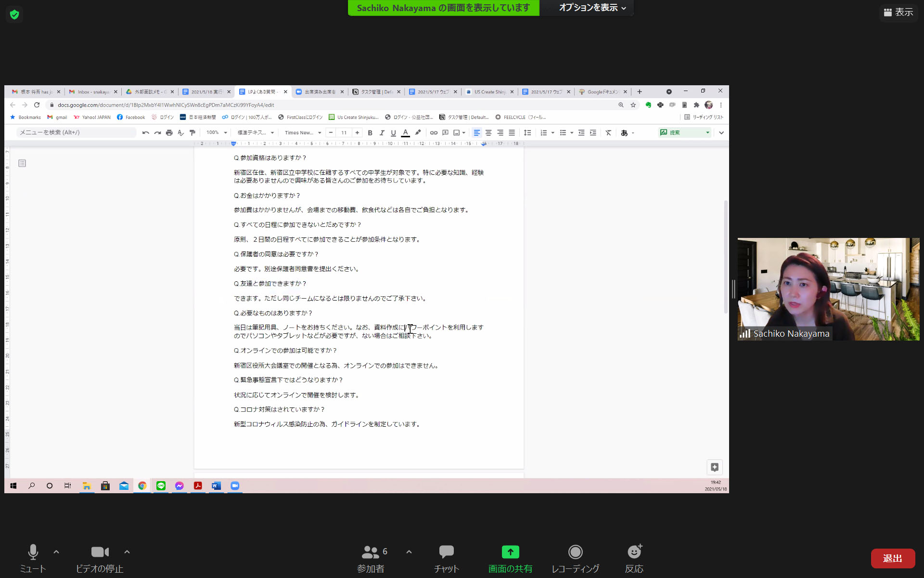Click the green encryption shield icon
Image resolution: width=924 pixels, height=578 pixels.
pos(14,14)
